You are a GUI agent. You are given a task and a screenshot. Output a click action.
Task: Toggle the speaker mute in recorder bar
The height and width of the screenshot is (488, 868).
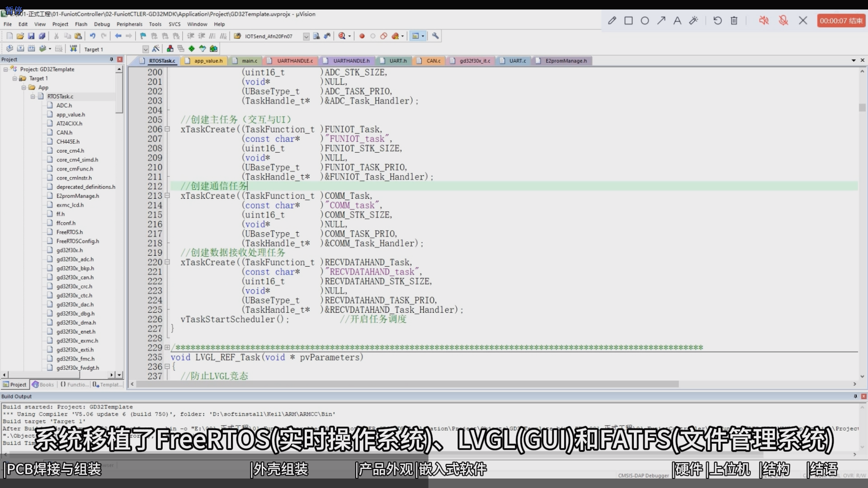pos(764,21)
